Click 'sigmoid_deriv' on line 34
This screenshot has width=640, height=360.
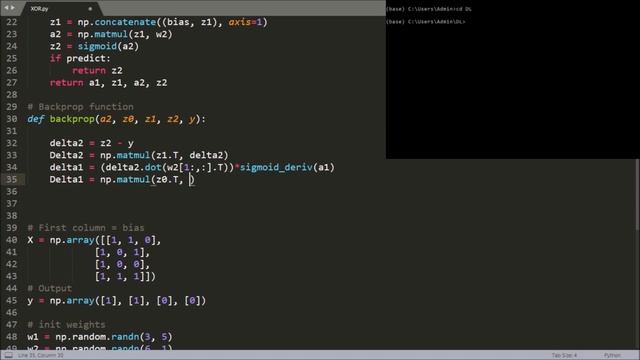pos(276,167)
